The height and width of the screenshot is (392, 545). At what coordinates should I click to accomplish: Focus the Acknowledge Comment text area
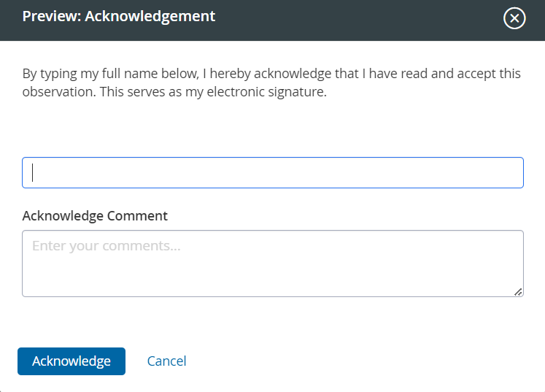pyautogui.click(x=273, y=264)
